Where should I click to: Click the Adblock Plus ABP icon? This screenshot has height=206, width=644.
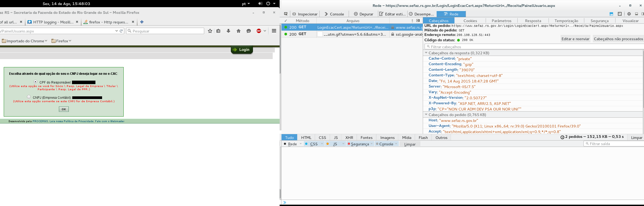point(259,31)
